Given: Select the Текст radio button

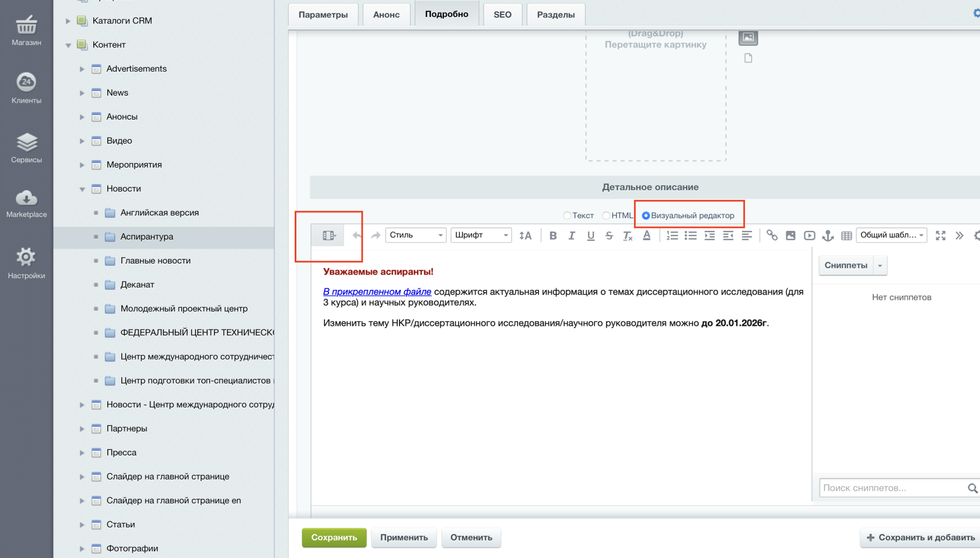Looking at the screenshot, I should [567, 216].
